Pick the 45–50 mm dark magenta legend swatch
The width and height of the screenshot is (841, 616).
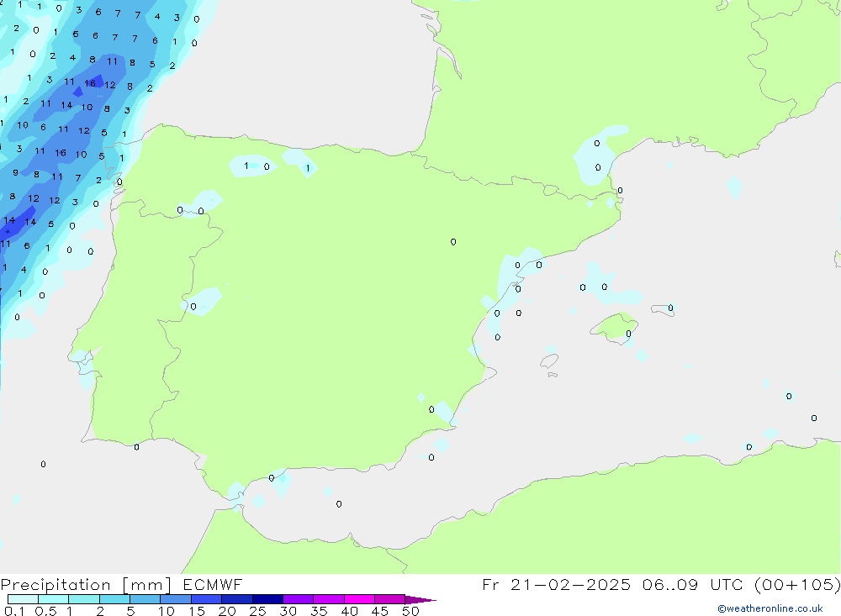(x=389, y=599)
